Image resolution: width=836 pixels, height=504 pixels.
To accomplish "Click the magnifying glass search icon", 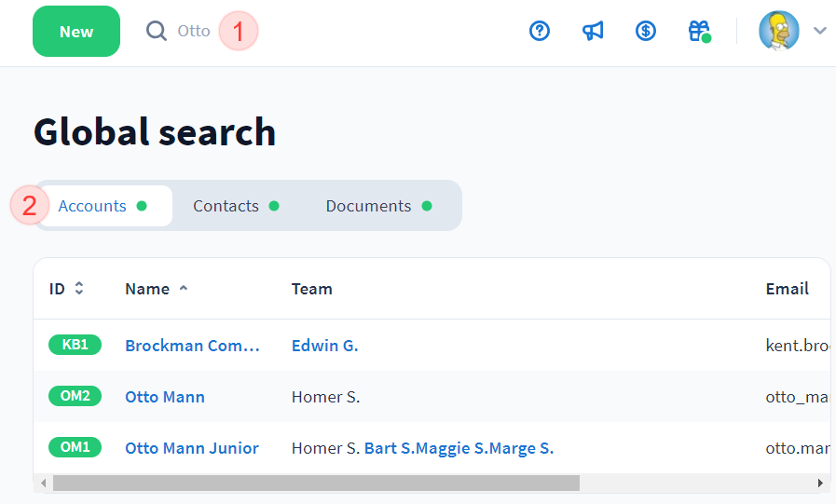I will click(x=156, y=31).
